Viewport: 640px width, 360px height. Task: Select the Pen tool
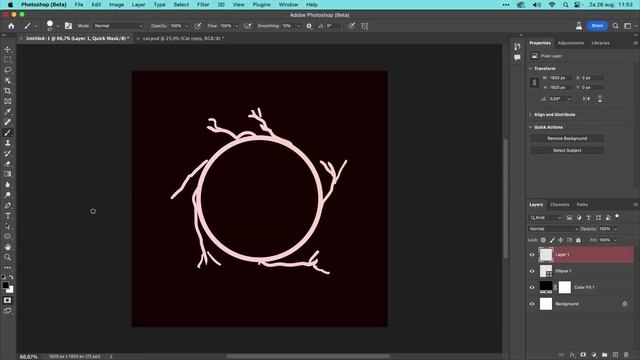pyautogui.click(x=7, y=205)
